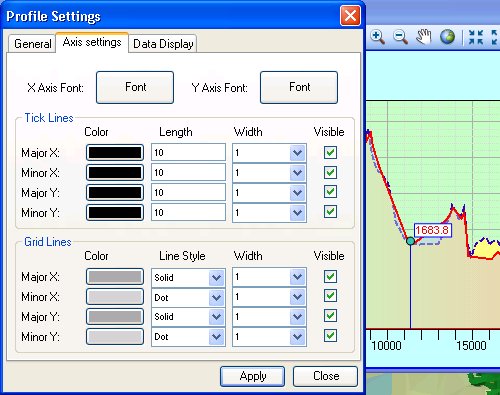Open Grid Lines Minor X line style dropdown

[x=216, y=297]
